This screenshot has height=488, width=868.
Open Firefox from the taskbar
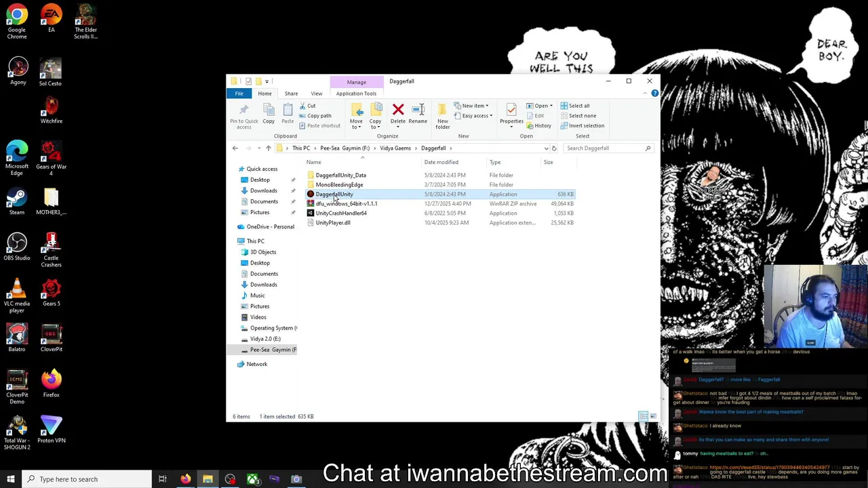pos(185,479)
